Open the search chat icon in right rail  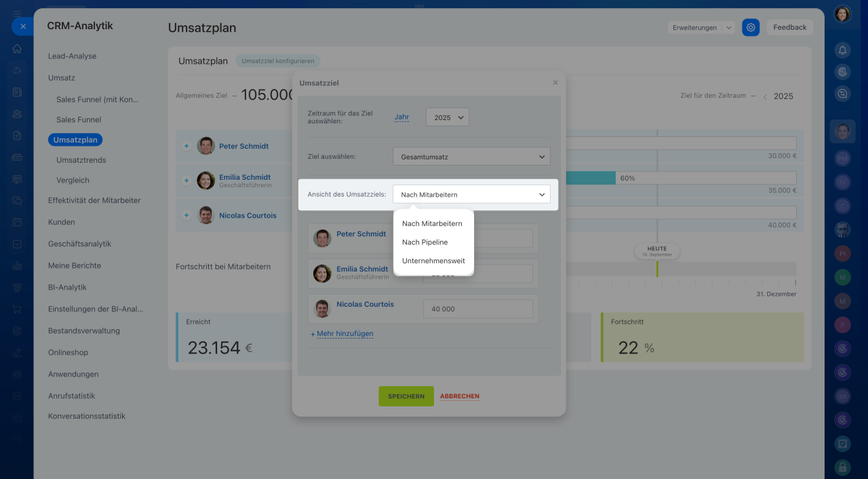click(x=842, y=94)
